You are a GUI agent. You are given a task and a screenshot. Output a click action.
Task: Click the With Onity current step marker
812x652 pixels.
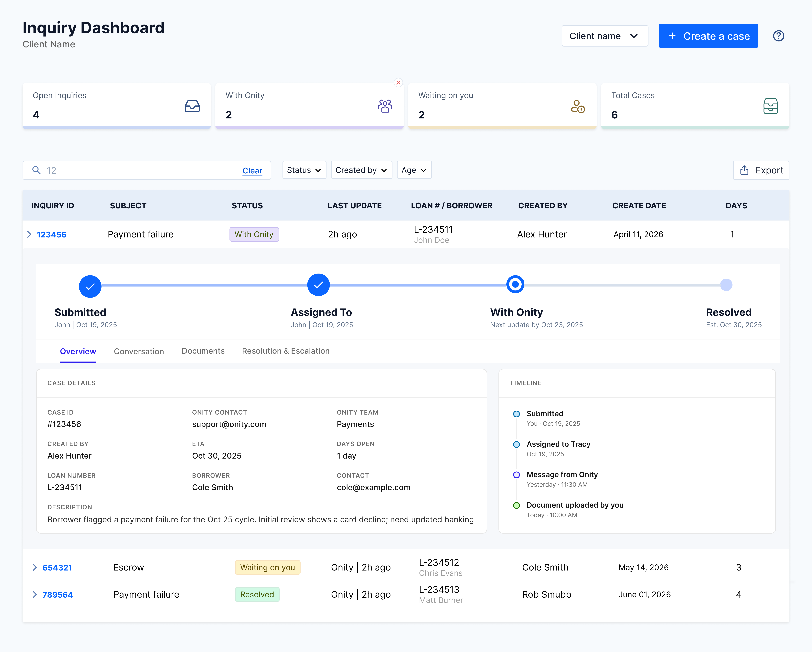(515, 284)
